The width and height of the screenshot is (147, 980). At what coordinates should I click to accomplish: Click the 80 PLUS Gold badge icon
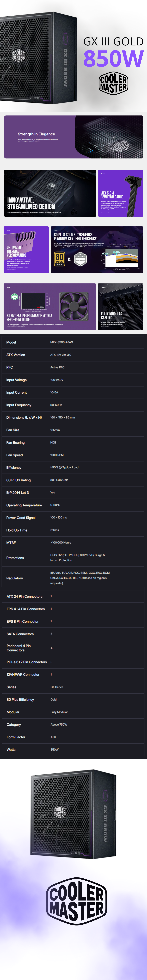click(x=59, y=259)
